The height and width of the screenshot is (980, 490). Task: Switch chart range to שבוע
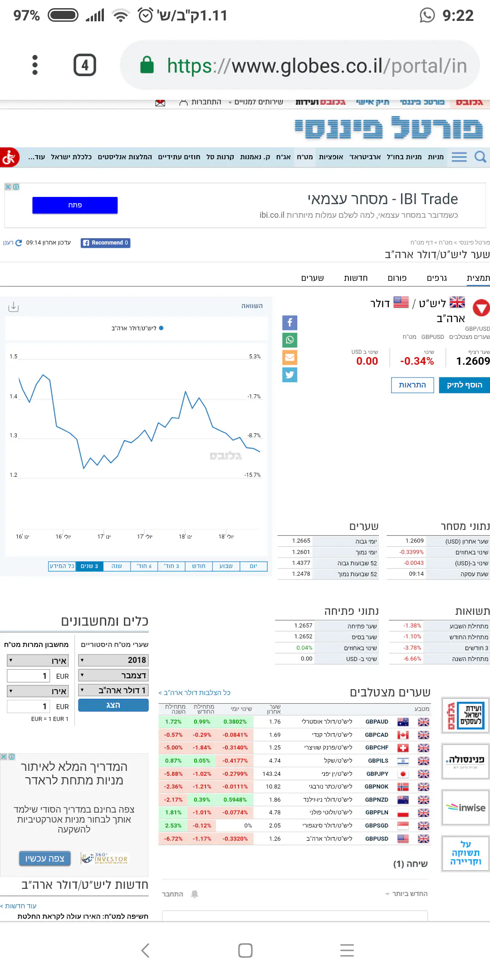pyautogui.click(x=226, y=566)
